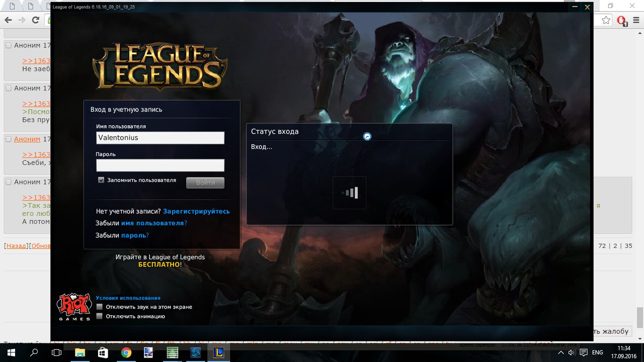
Task: Open the Action Center notifications icon
Action: [x=584, y=352]
